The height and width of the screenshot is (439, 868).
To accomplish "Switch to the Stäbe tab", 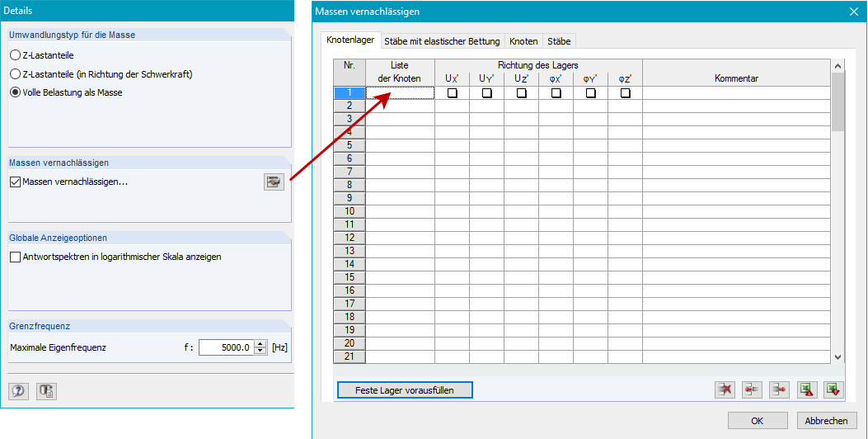I will click(x=559, y=41).
